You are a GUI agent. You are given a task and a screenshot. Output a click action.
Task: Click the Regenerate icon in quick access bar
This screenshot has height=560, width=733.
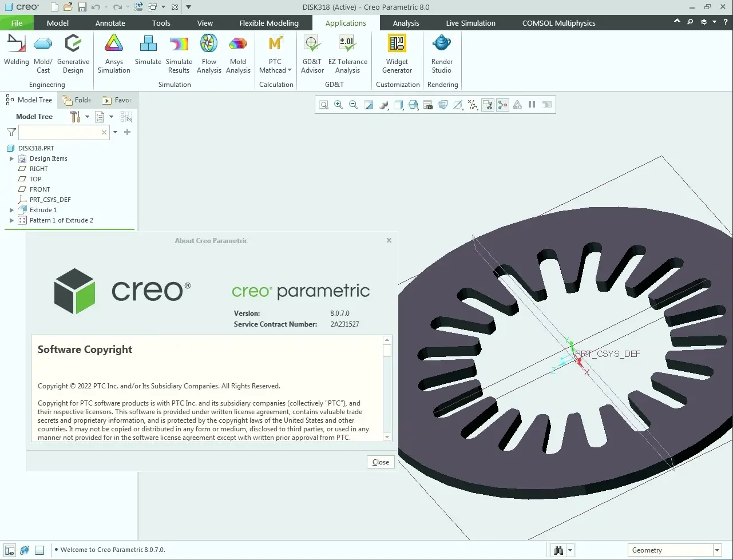pyautogui.click(x=138, y=7)
